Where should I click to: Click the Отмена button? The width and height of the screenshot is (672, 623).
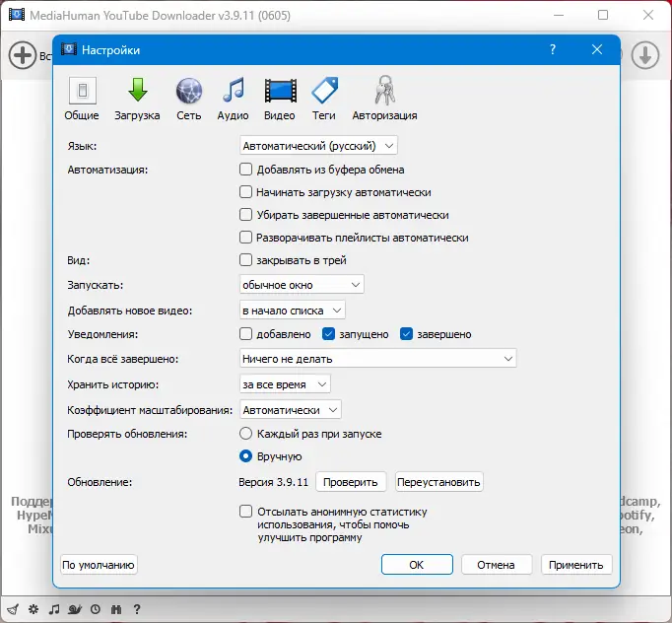[497, 565]
